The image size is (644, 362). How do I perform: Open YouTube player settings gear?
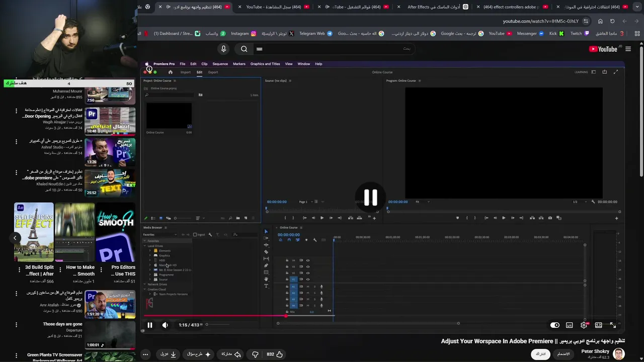coord(584,325)
